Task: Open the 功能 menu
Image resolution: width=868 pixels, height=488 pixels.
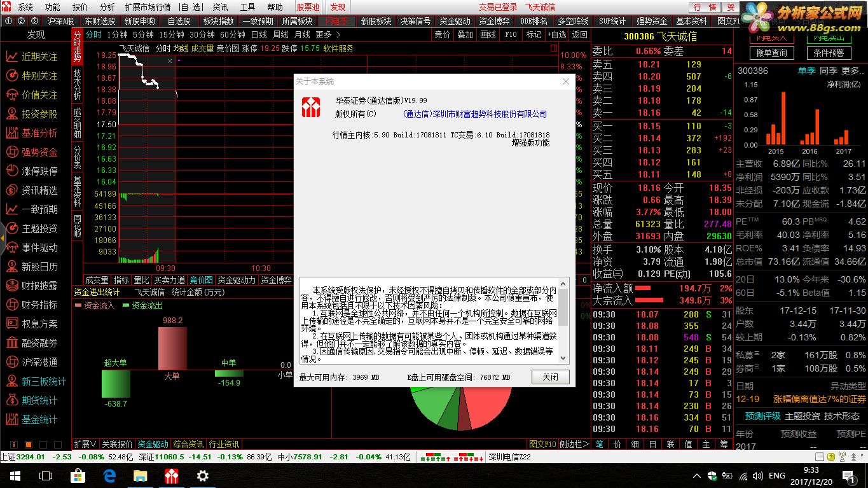Action: pos(53,7)
